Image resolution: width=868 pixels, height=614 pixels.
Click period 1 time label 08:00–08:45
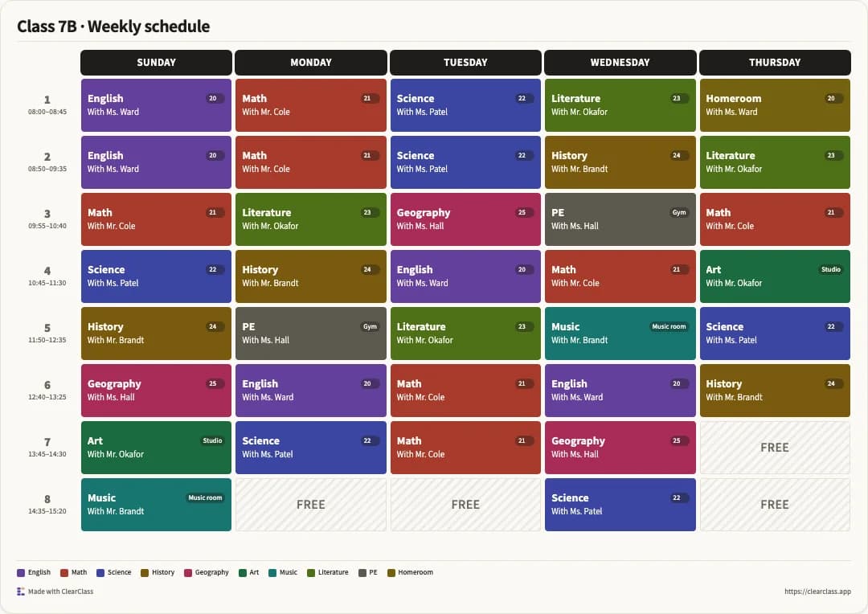[47, 112]
